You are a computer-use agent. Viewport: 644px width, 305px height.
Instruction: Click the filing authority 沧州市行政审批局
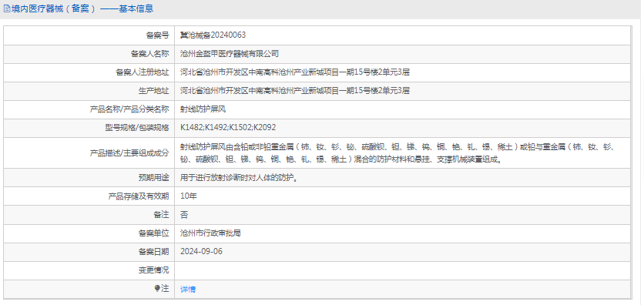210,233
